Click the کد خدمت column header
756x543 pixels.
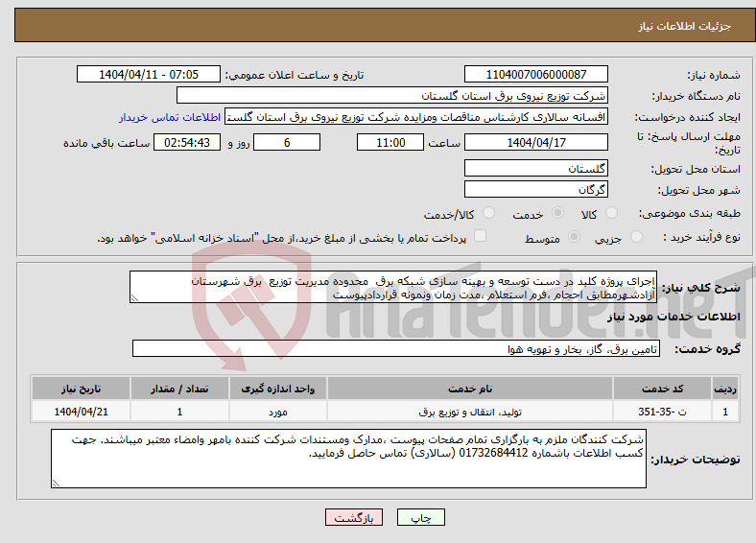click(663, 389)
